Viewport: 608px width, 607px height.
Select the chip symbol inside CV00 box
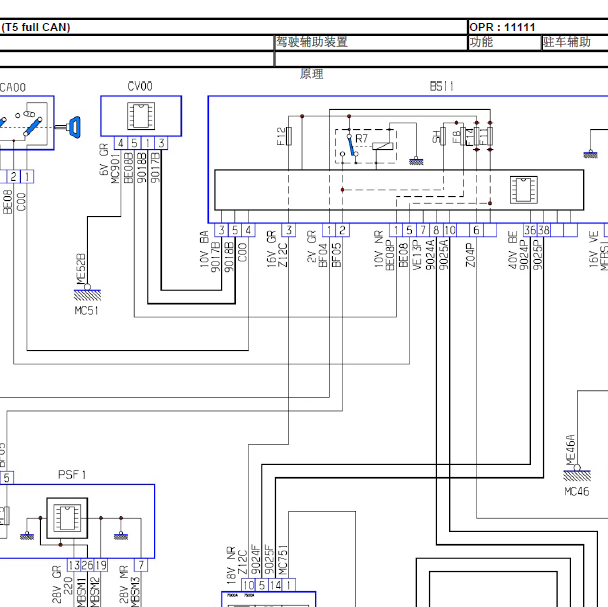[x=141, y=116]
